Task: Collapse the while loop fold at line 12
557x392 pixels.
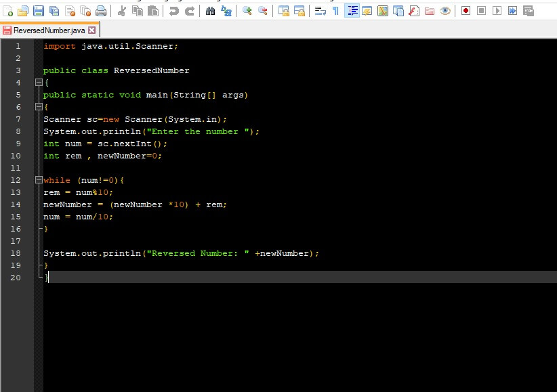Action: click(x=39, y=180)
